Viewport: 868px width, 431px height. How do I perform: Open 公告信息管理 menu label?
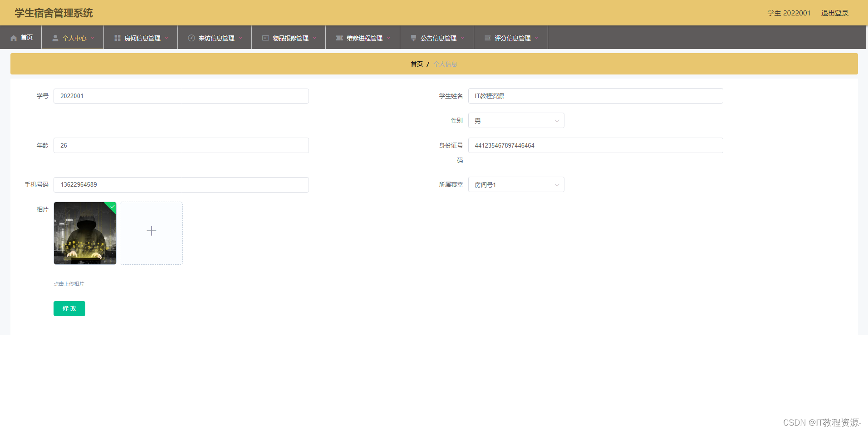click(x=438, y=38)
